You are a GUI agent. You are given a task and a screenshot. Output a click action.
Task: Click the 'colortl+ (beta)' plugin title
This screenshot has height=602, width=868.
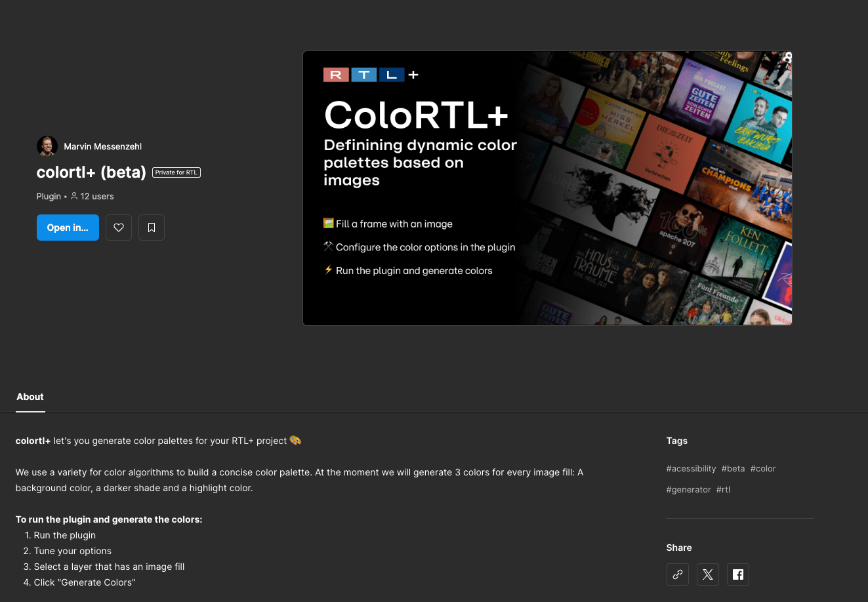click(x=91, y=172)
